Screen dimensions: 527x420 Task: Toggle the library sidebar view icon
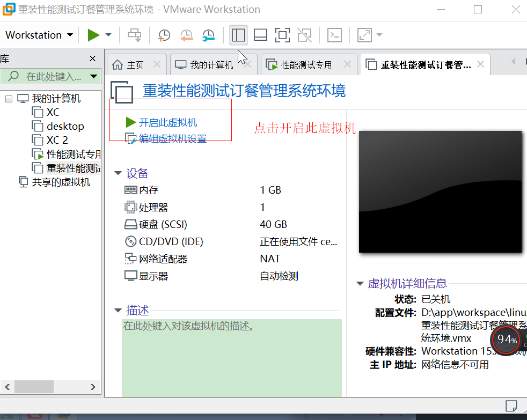(238, 35)
